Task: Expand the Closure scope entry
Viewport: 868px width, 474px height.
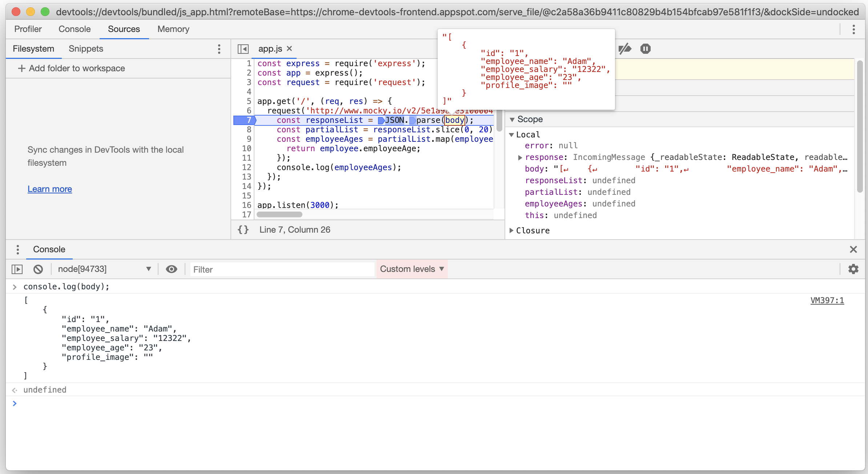Action: pyautogui.click(x=512, y=230)
